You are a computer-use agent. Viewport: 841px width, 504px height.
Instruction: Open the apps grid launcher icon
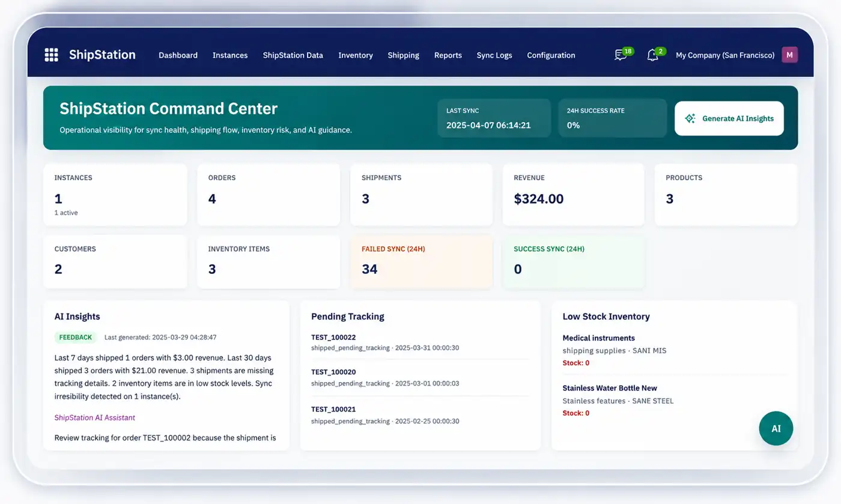(51, 55)
